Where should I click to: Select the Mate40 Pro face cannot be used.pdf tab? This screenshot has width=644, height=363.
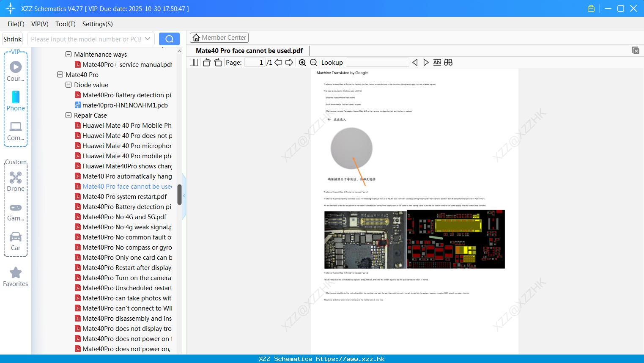point(249,50)
